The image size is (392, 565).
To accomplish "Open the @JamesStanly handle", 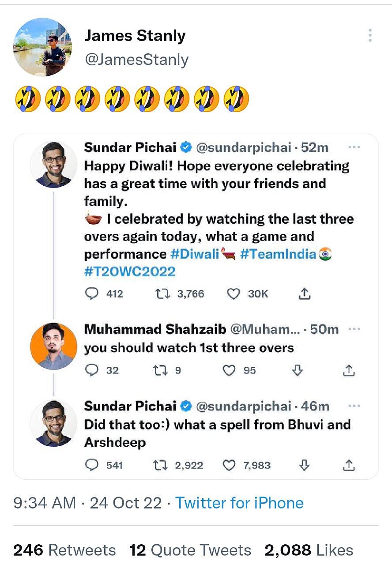I will tap(136, 60).
